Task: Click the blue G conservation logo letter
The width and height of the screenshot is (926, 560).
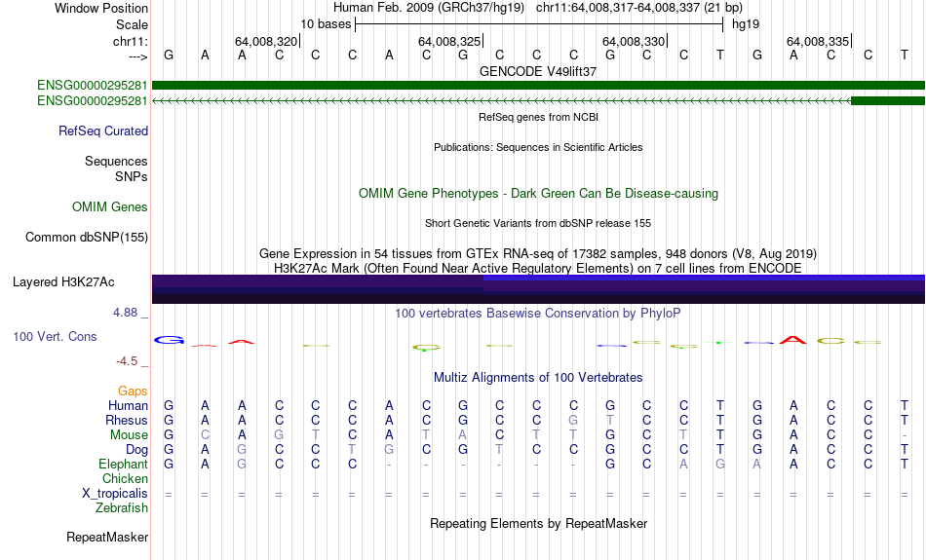Action: pos(169,340)
